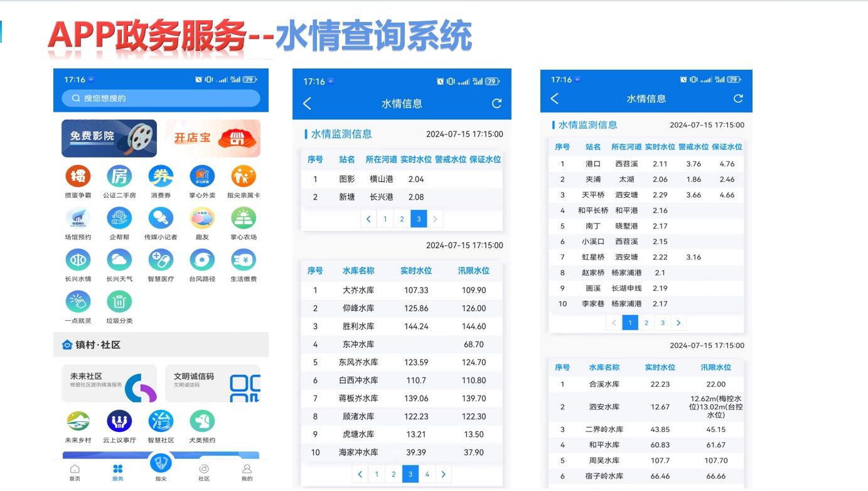Select page 2 in middle phone's station pager
The width and height of the screenshot is (868, 491).
[402, 219]
